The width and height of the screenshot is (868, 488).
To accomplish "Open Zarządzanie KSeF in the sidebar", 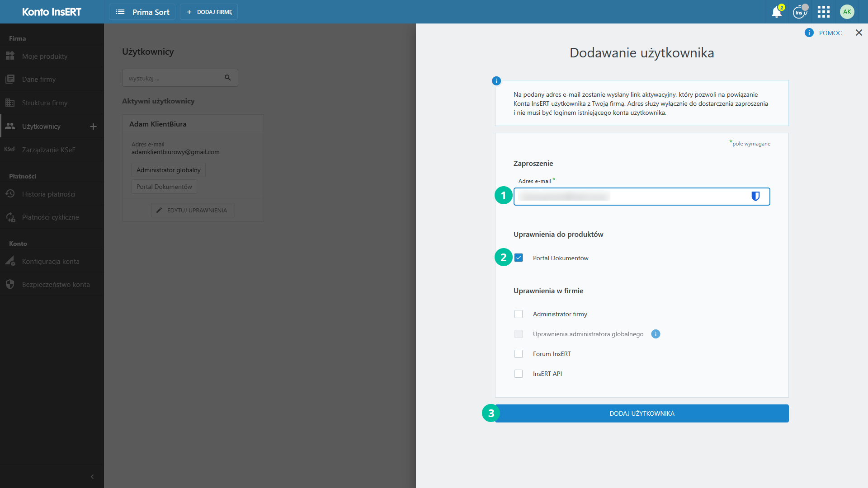I will 48,150.
